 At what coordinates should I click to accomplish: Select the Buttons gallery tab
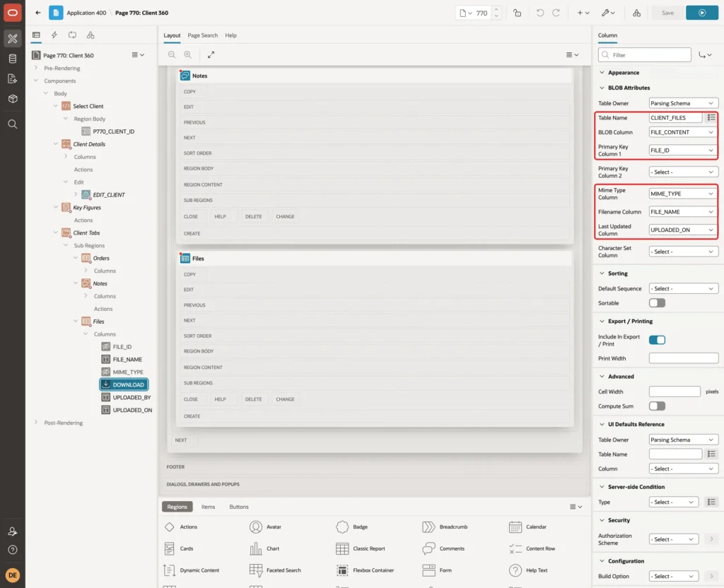point(239,507)
